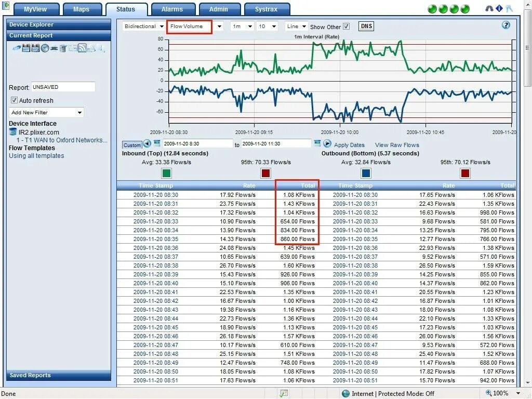This screenshot has height=399, width=532.
Task: Open the top 10 count dropdown
Action: coord(268,26)
